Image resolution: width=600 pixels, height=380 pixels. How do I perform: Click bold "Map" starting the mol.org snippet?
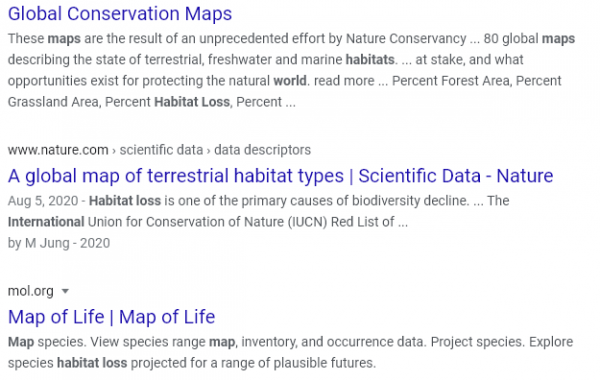(x=21, y=342)
